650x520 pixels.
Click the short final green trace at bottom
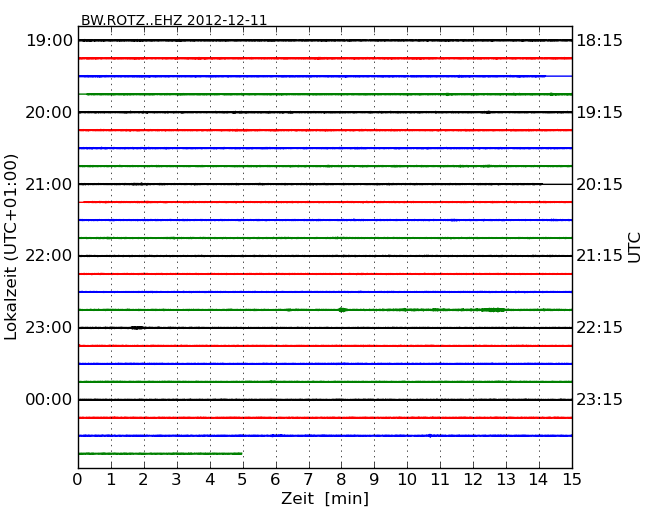(160, 454)
